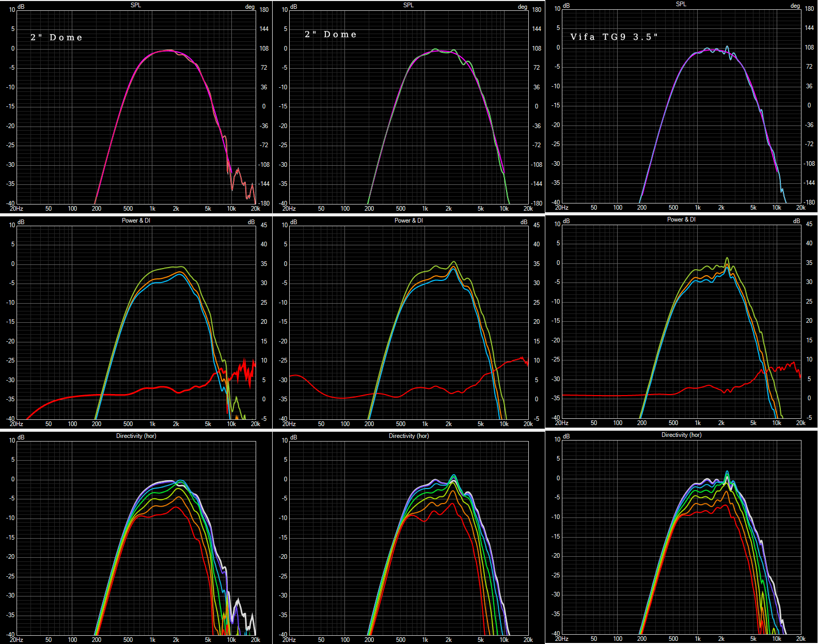The image size is (818, 644).
Task: Click the "Power & DI" title in the right column
Action: pos(681,219)
